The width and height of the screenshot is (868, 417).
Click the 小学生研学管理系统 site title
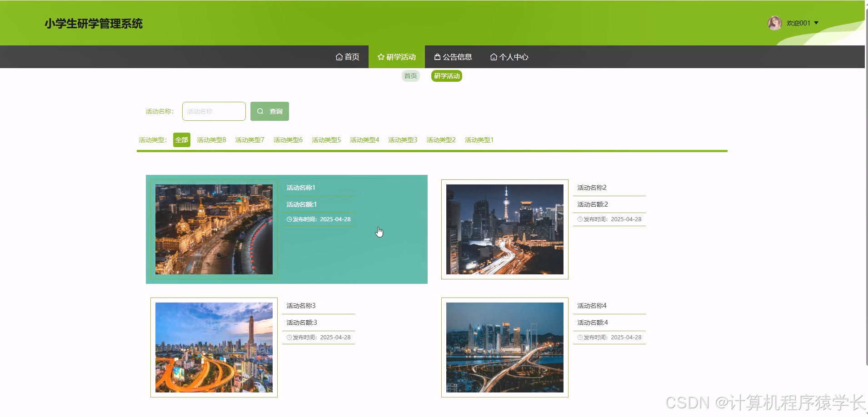(x=94, y=24)
